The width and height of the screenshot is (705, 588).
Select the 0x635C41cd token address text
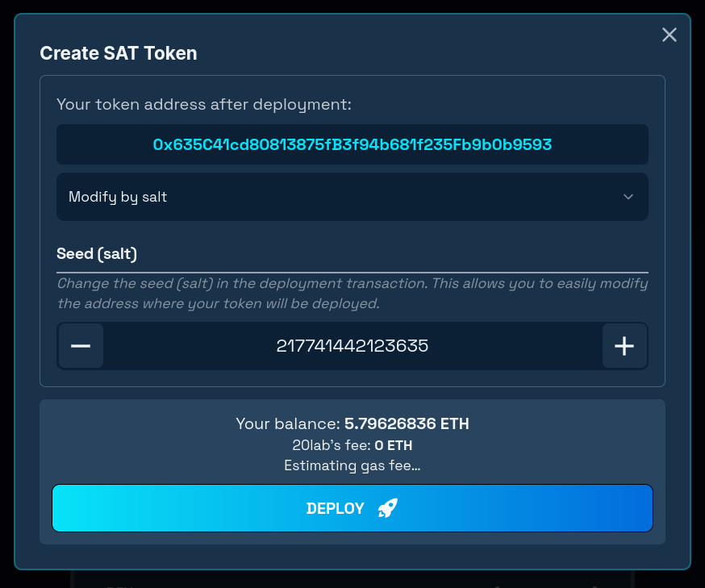(352, 144)
